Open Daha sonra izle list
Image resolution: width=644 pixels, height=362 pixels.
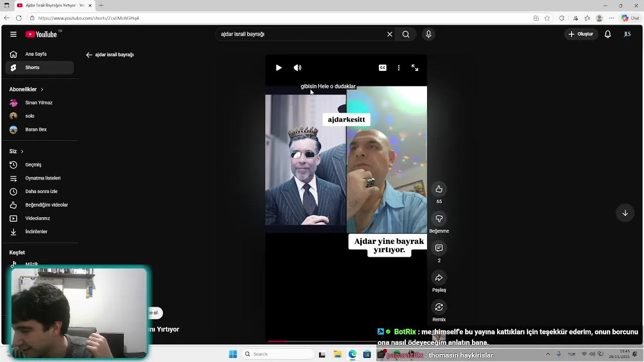40,192
